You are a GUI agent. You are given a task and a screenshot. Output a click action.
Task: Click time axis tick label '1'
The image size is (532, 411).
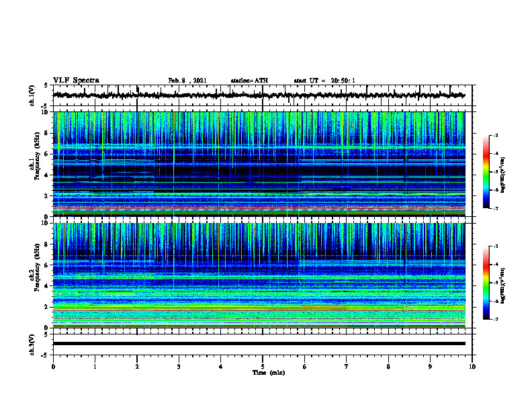pos(95,367)
